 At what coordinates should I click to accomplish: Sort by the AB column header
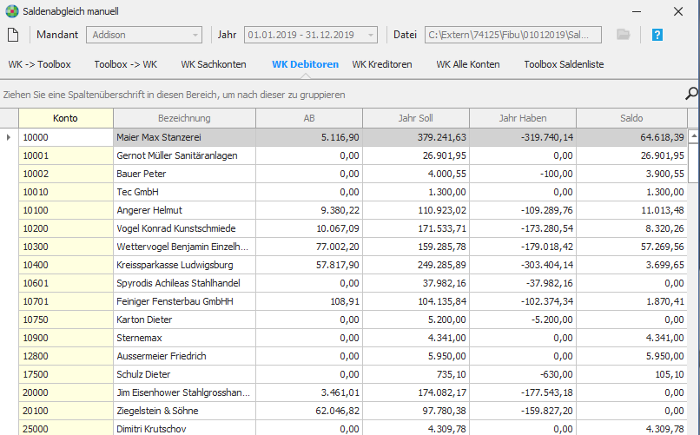click(309, 118)
